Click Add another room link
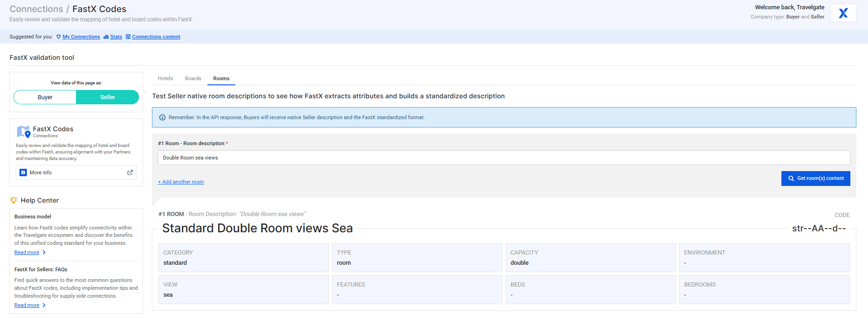 click(x=181, y=182)
